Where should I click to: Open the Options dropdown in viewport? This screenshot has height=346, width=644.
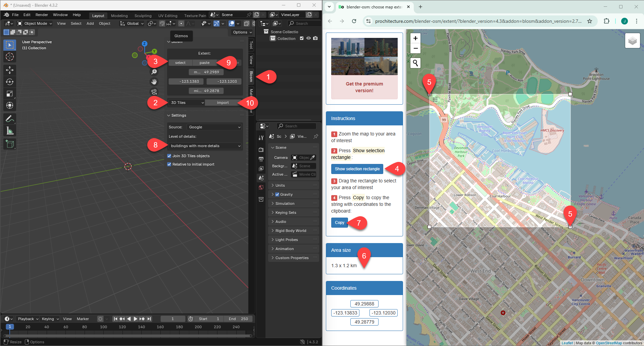242,32
